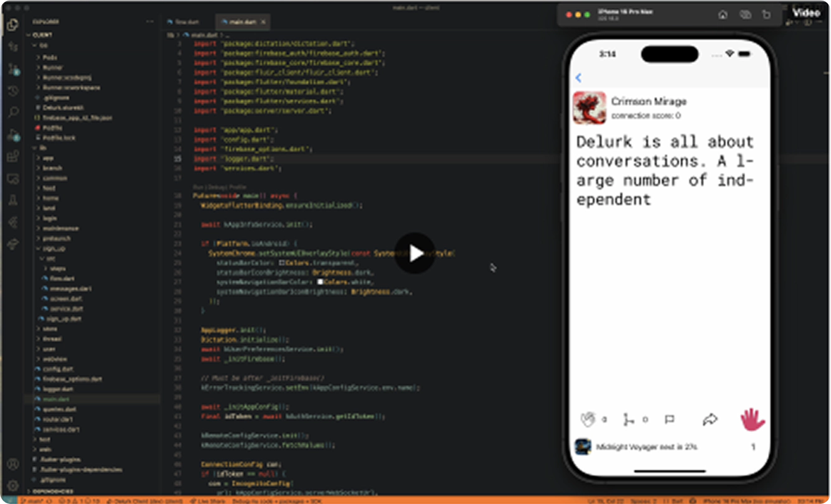Tap the Crimson Mirage username
This screenshot has height=504, width=831.
(649, 101)
